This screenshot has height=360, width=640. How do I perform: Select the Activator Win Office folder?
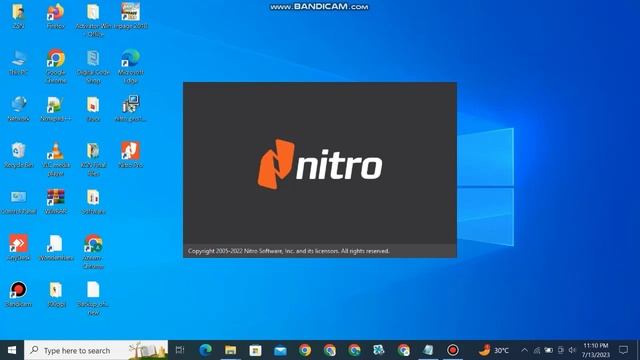[93, 20]
